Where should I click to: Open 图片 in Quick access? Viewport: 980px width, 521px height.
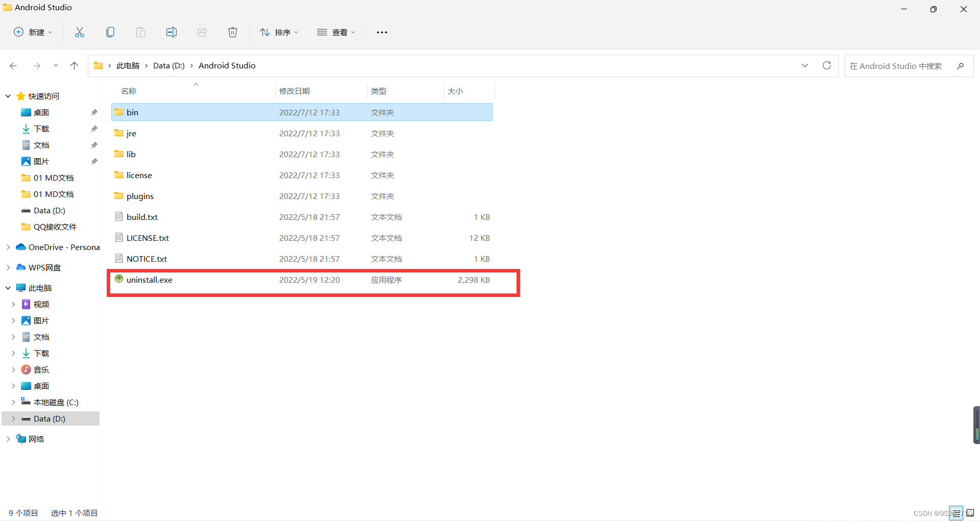(41, 161)
